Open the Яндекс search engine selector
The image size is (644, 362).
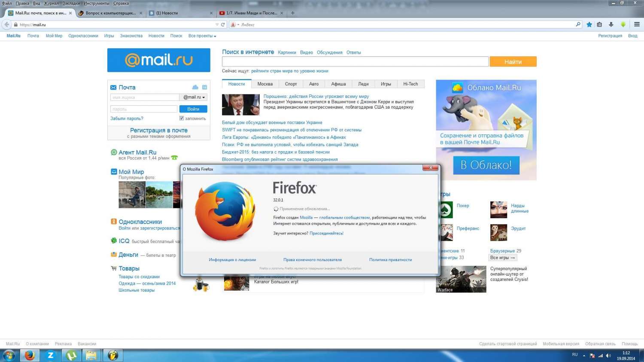point(235,24)
